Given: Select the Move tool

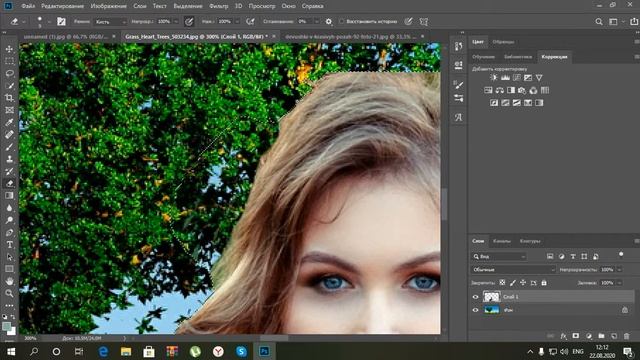Looking at the screenshot, I should coord(9,49).
